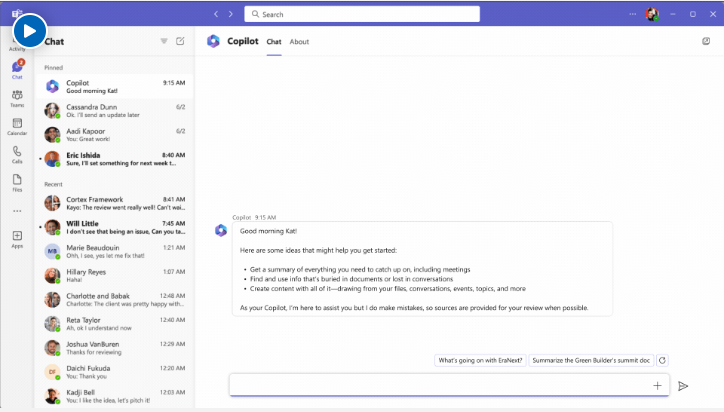Open the Apps store icon

[x=17, y=239]
